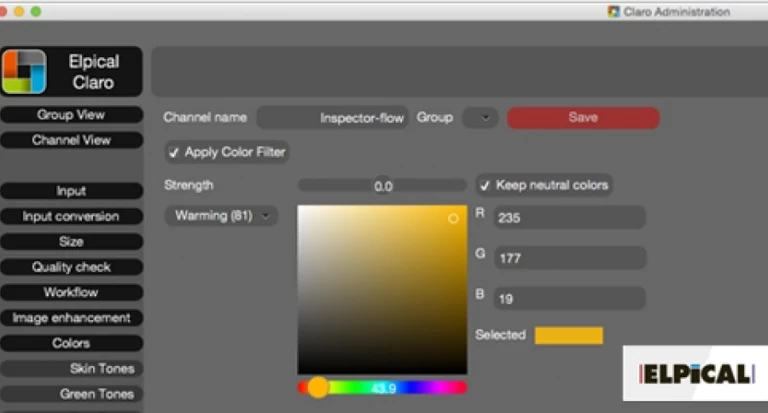Viewport: 768px width, 413px height.
Task: Open the Image enhancement settings
Action: tap(71, 318)
